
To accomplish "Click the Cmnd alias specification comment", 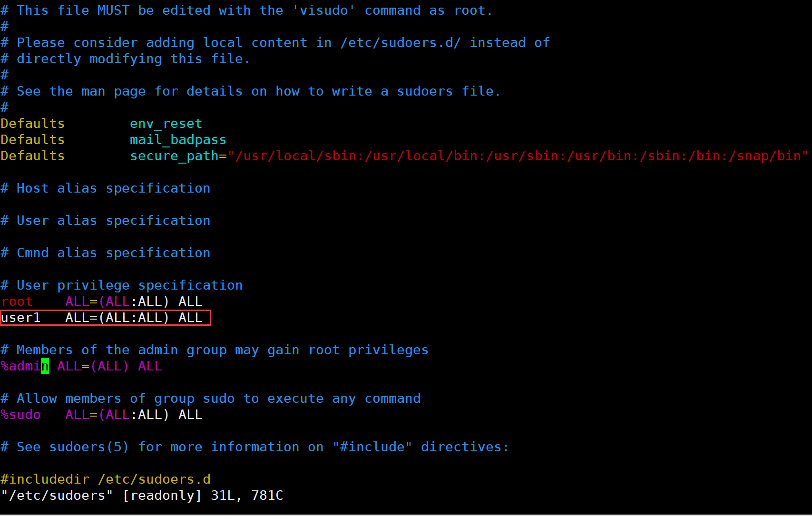I will 106,253.
